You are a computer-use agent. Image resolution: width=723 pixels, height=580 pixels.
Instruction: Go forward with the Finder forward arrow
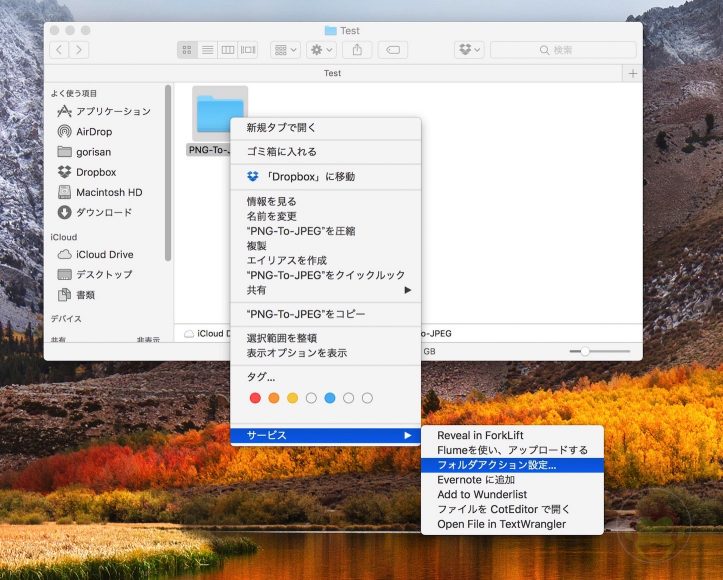pos(79,50)
